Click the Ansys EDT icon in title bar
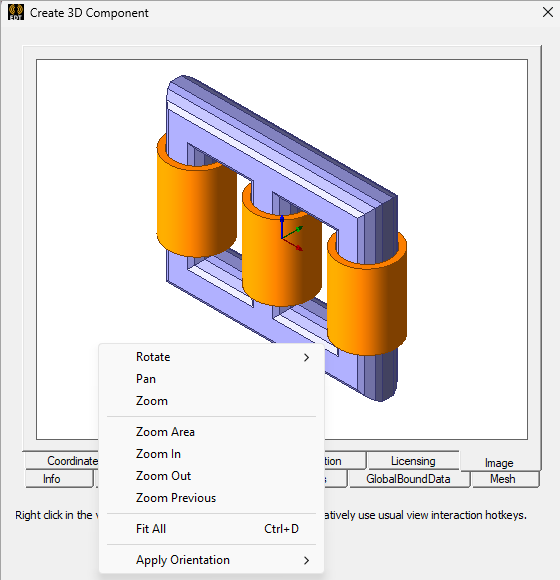Screen dimensions: 560x580 (x=16, y=12)
